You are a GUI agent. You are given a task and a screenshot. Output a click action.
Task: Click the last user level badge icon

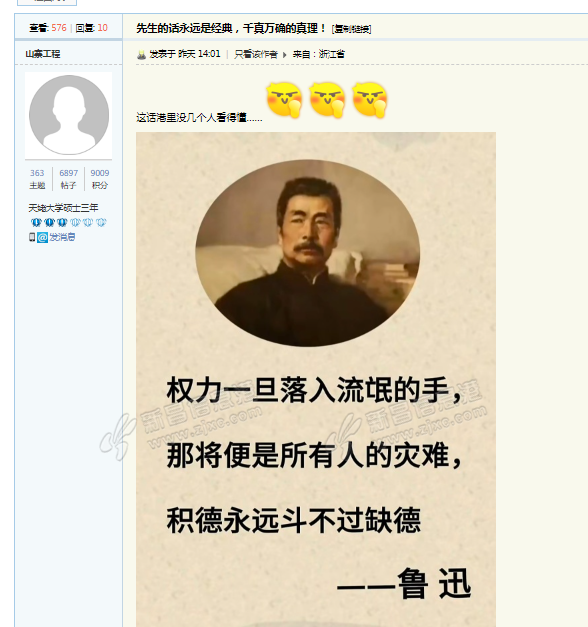[101, 222]
